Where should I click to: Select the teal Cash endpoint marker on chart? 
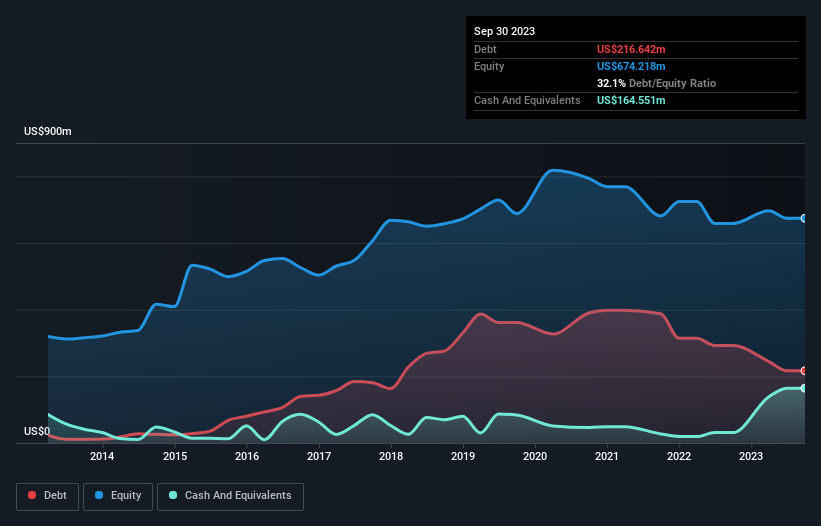[804, 388]
